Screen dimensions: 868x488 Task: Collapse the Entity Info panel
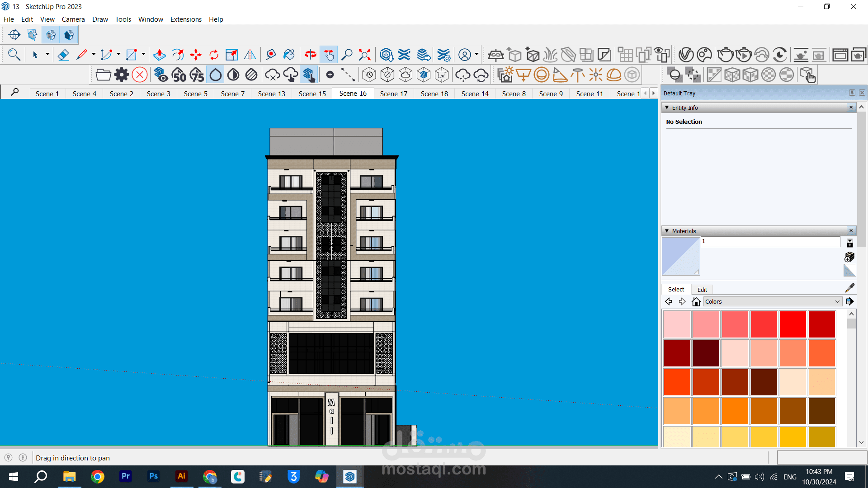coord(667,108)
